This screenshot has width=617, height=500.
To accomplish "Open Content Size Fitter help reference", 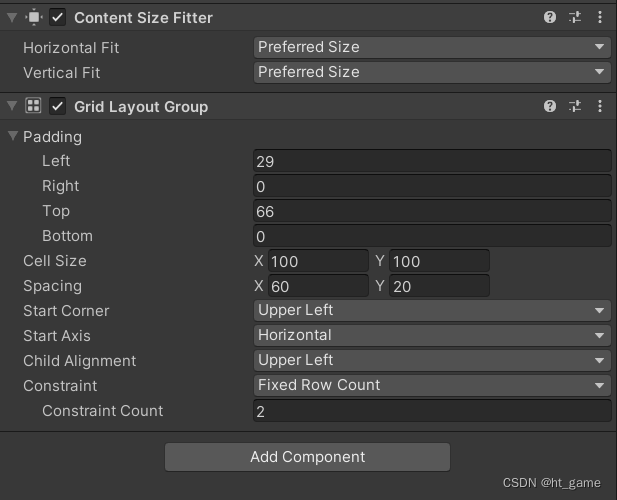I will 550,17.
